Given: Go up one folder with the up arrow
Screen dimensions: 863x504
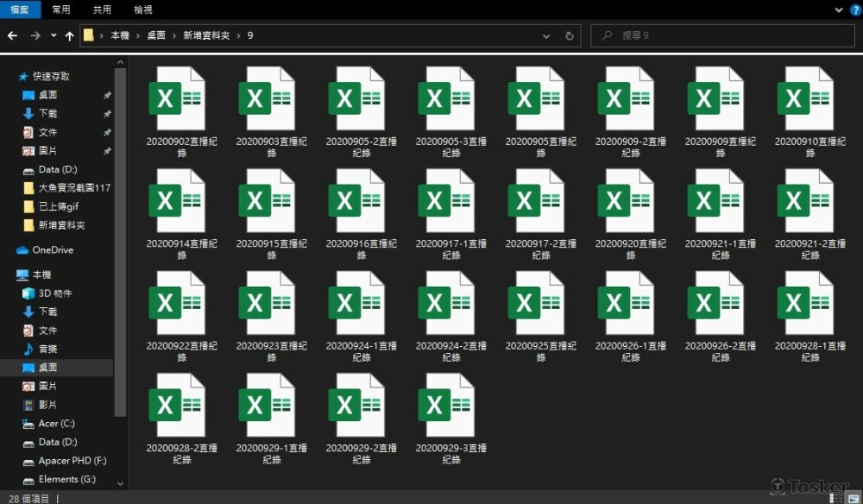Looking at the screenshot, I should point(69,36).
